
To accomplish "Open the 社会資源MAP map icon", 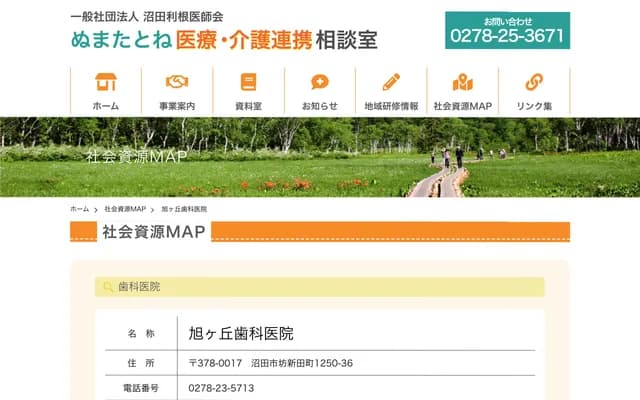I will (x=462, y=82).
